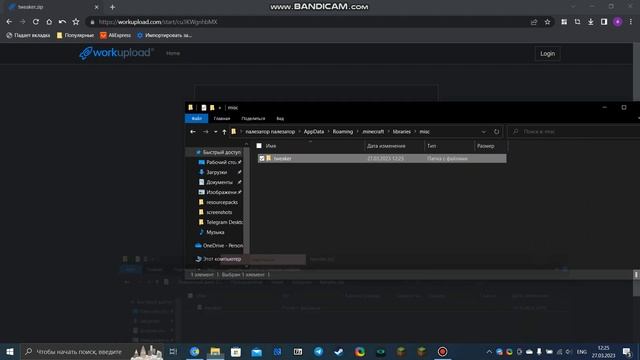Click .minecraft in the path breadcrumb
This screenshot has height=360, width=640.
tap(373, 132)
